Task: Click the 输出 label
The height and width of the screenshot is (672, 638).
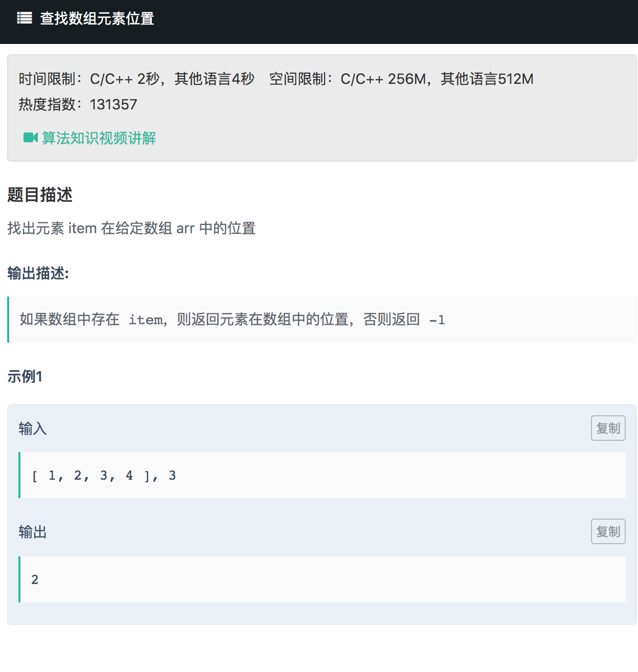Action: 33,532
